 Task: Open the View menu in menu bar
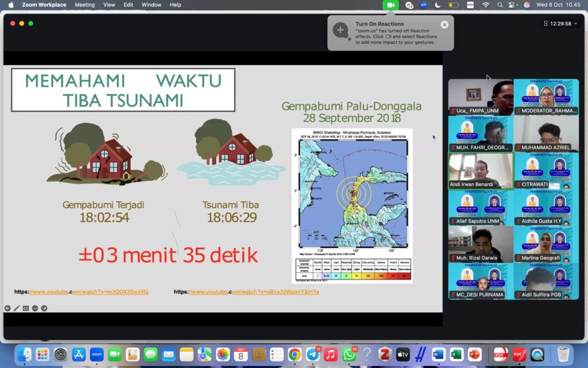point(109,5)
